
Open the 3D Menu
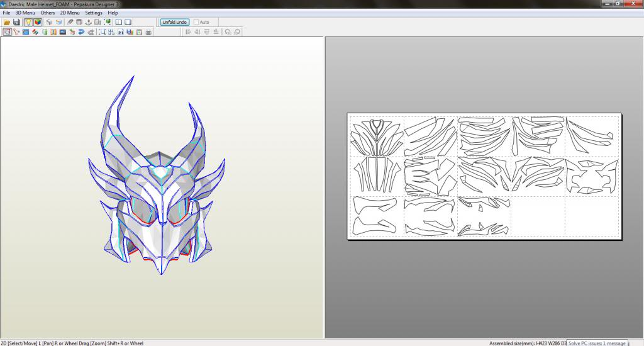pos(25,13)
